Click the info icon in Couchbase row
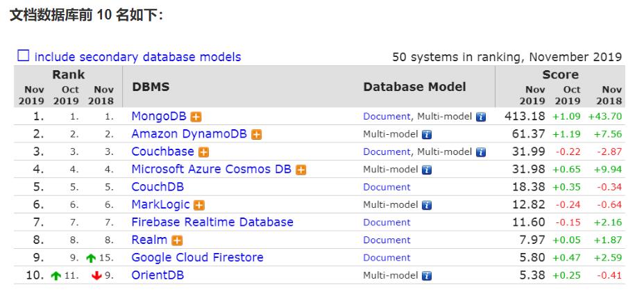The width and height of the screenshot is (644, 294). coord(481,152)
